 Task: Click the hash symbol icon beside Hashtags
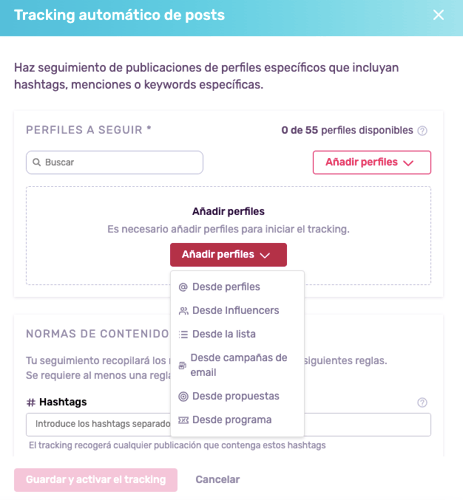pyautogui.click(x=31, y=403)
